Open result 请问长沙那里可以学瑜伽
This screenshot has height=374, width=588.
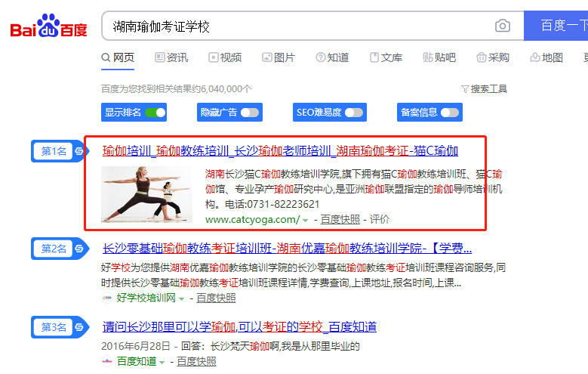(239, 326)
